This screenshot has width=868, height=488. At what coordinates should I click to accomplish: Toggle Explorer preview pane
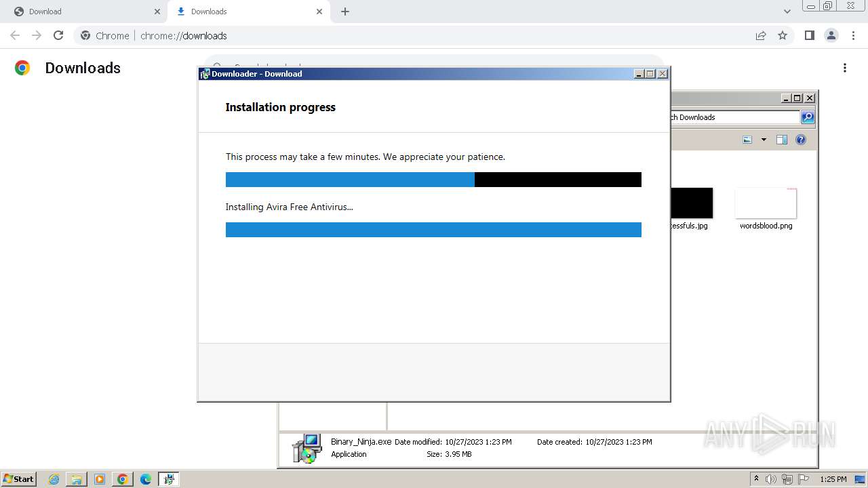[x=782, y=140]
